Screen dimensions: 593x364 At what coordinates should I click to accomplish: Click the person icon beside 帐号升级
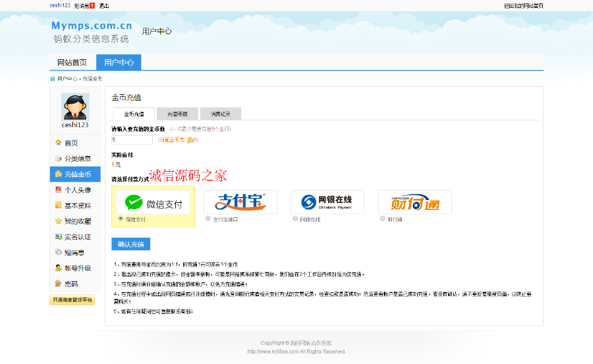tap(58, 268)
